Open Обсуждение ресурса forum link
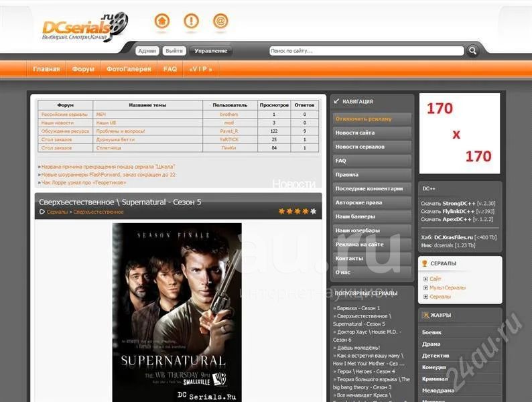Viewport: 532px width, 402px height. pyautogui.click(x=65, y=131)
